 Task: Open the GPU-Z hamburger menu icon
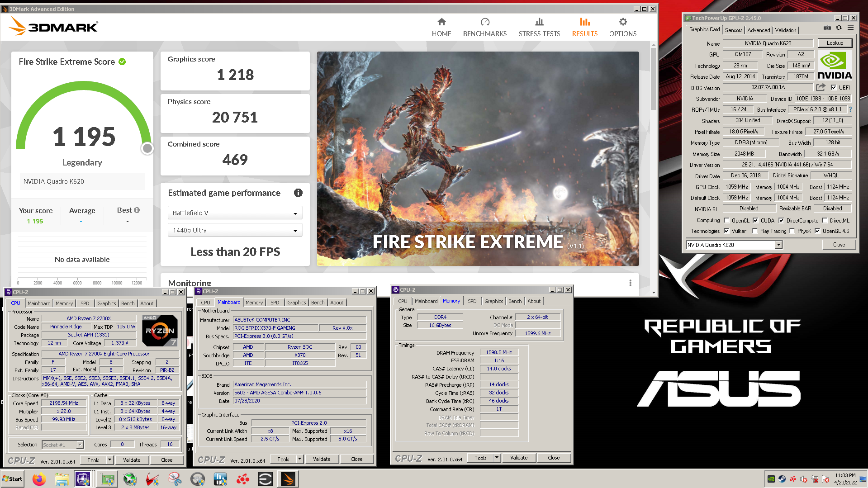pyautogui.click(x=850, y=28)
